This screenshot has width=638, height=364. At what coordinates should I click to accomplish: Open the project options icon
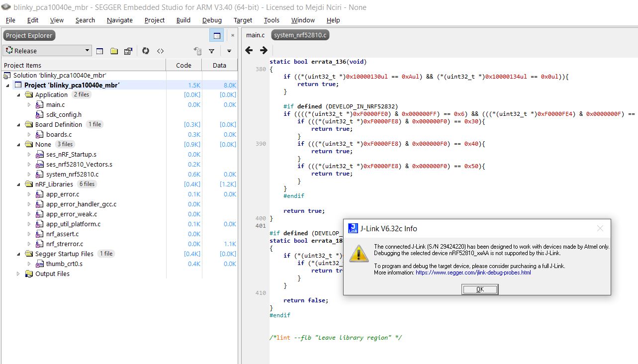128,51
